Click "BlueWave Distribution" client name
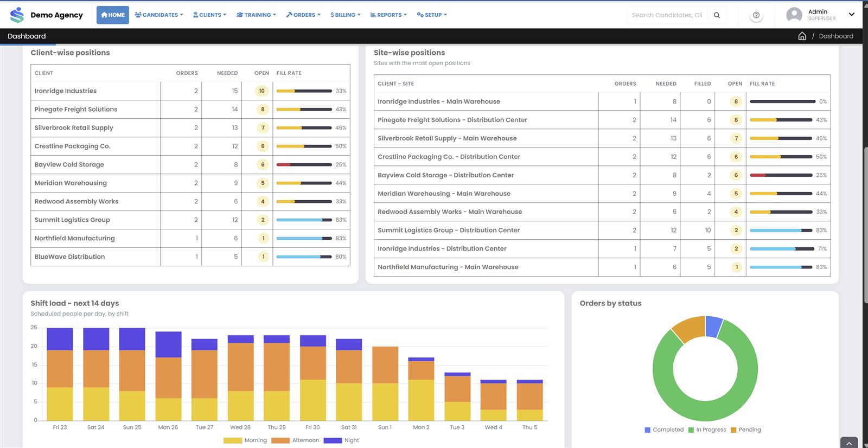Screen dimensions: 868x448 pos(69,257)
